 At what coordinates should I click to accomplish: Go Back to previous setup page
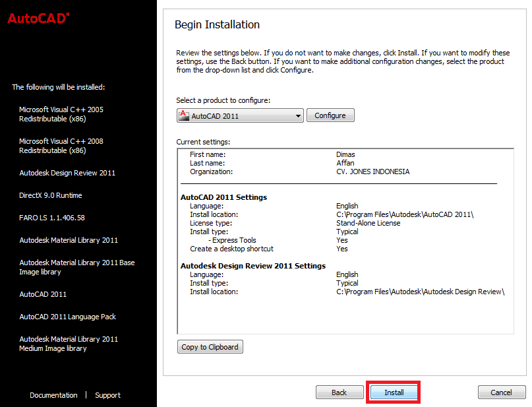point(340,392)
